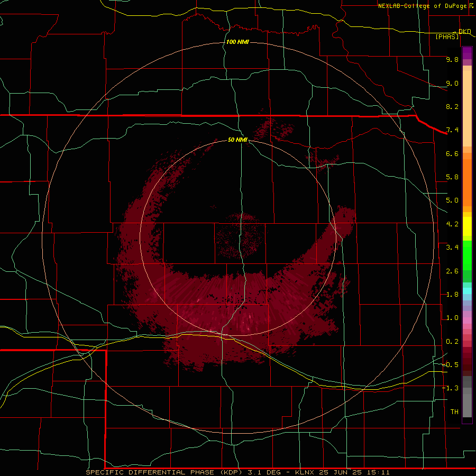Click the -0.5 value on the color scale
This screenshot has height=476, width=476.
click(450, 365)
